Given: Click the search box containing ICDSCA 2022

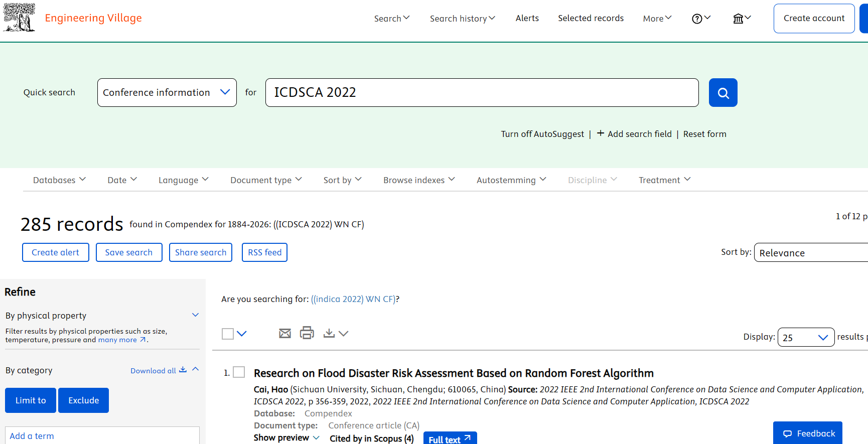Looking at the screenshot, I should [482, 92].
